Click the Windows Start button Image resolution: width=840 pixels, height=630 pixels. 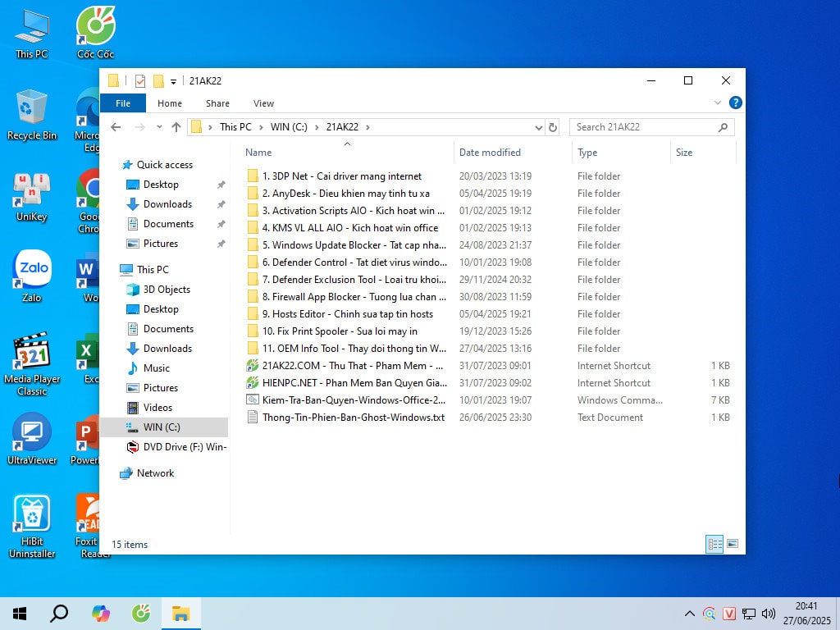20,614
